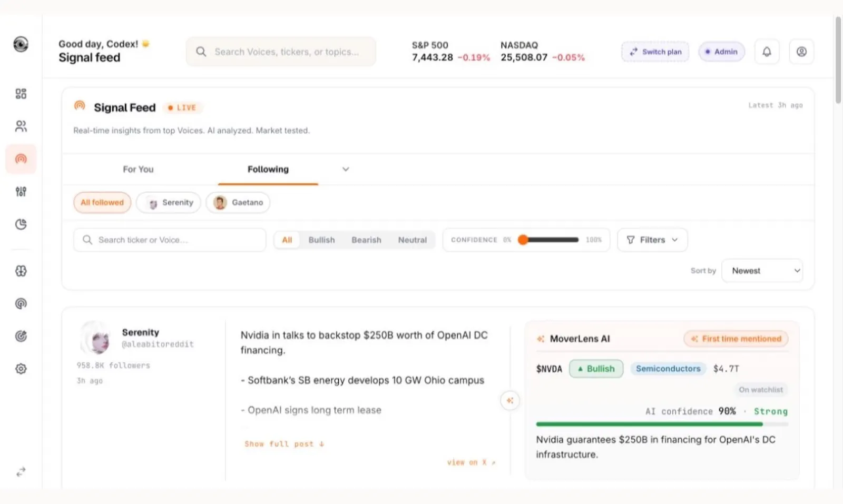843x504 pixels.
Task: Expand the chevron next to Following
Action: (346, 169)
